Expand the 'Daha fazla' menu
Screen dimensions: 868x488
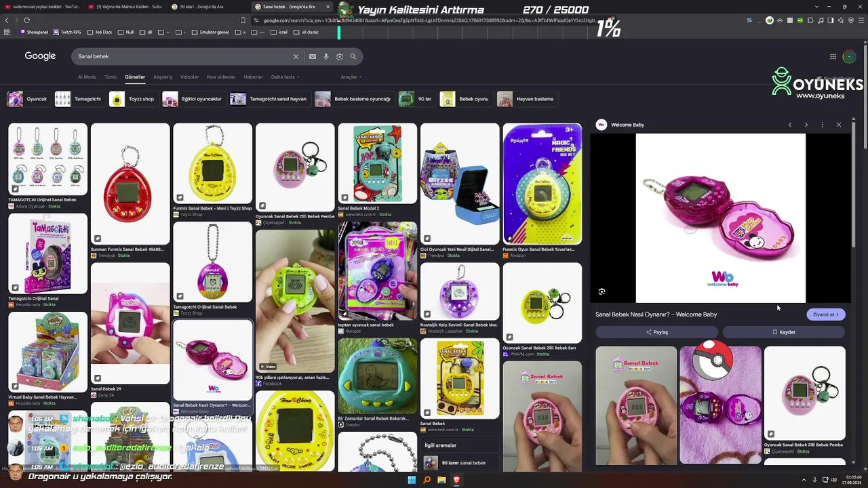(x=285, y=77)
